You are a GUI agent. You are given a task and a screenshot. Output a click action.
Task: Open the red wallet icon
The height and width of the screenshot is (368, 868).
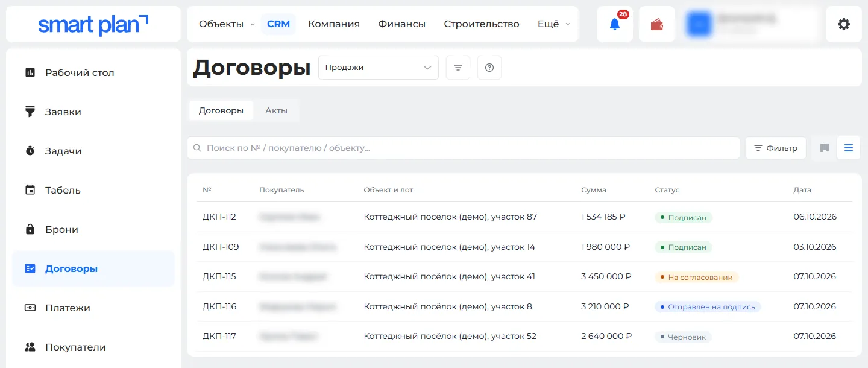click(x=657, y=24)
